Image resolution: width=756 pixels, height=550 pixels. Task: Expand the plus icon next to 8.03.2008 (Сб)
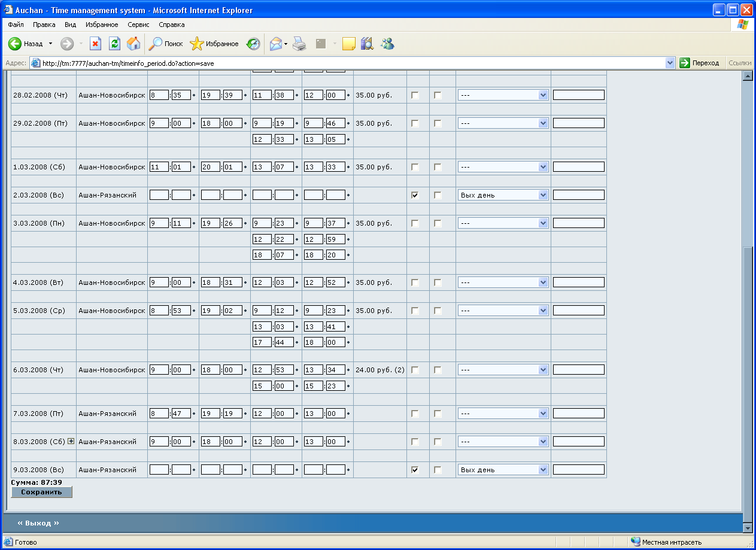point(71,441)
